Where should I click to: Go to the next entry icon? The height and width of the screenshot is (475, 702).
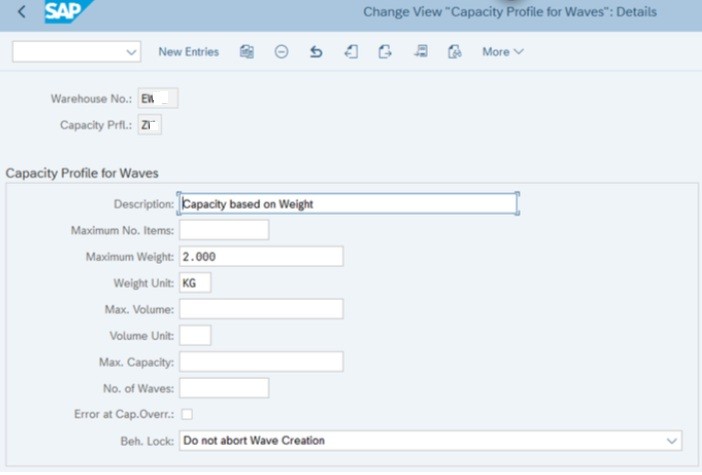coord(385,52)
